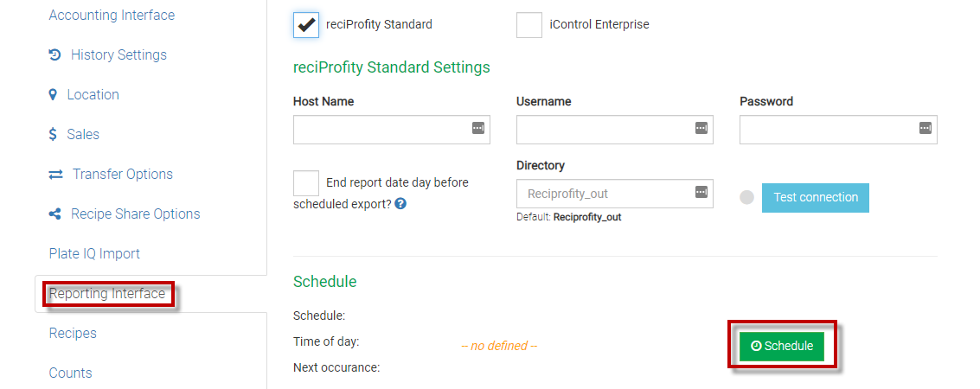Click the Transfer Options arrows icon
This screenshot has height=389, width=980.
coord(55,174)
